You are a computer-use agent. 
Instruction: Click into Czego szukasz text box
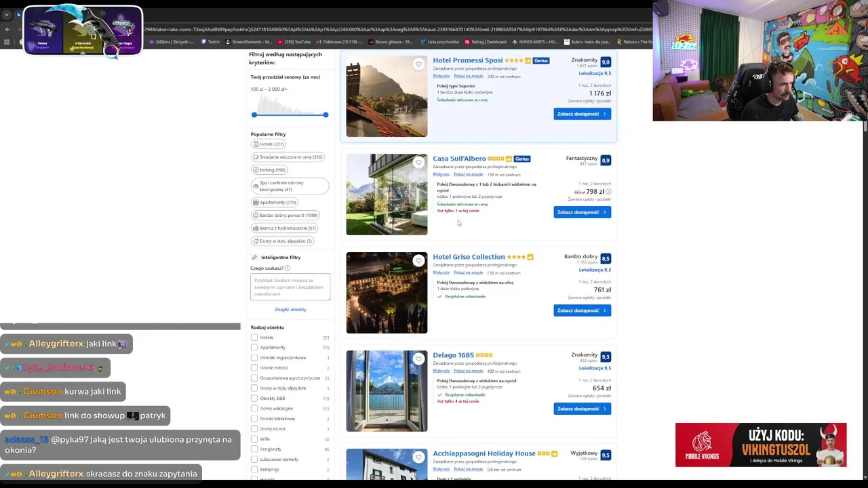coord(290,287)
